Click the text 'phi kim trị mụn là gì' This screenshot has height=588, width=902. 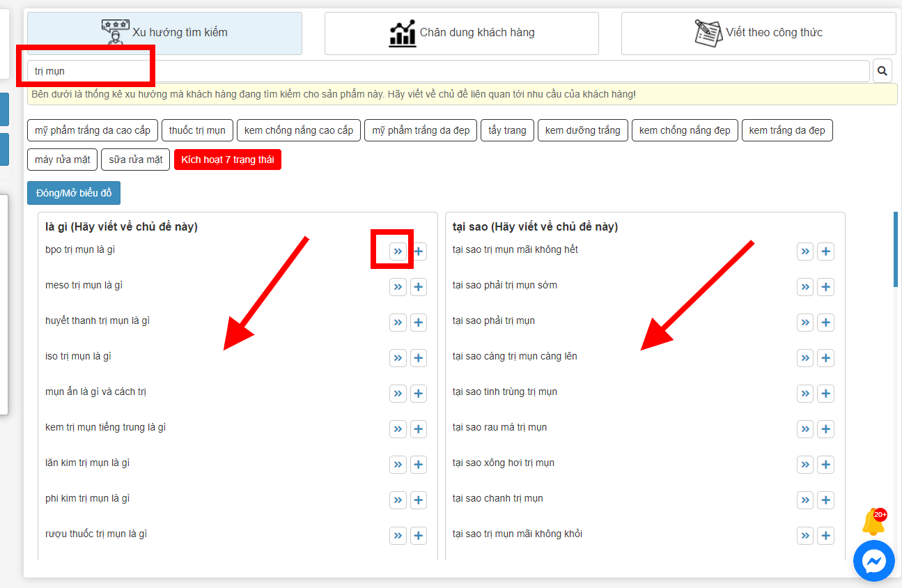click(88, 498)
